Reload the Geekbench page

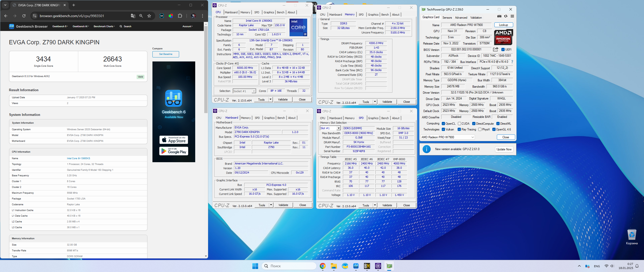(24, 16)
